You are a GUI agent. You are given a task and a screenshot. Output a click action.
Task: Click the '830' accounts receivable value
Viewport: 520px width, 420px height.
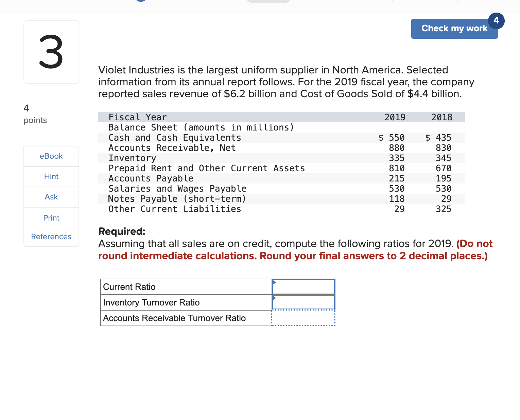(x=444, y=148)
